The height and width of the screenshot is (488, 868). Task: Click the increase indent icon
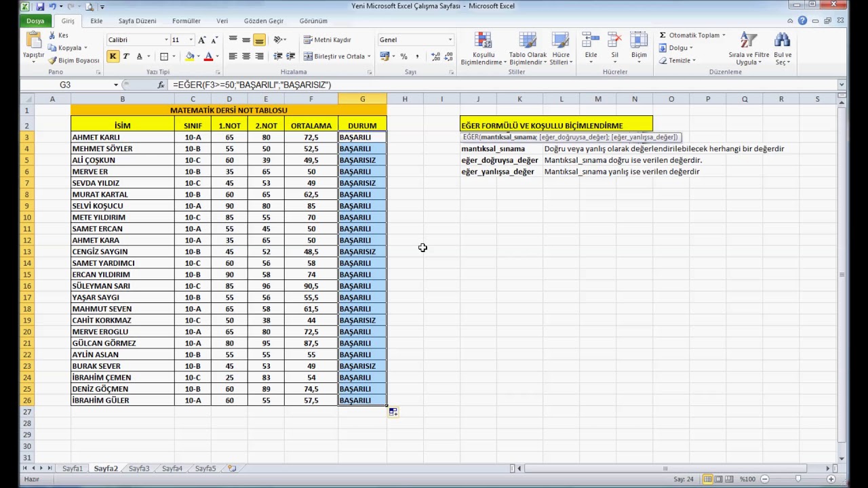point(291,56)
